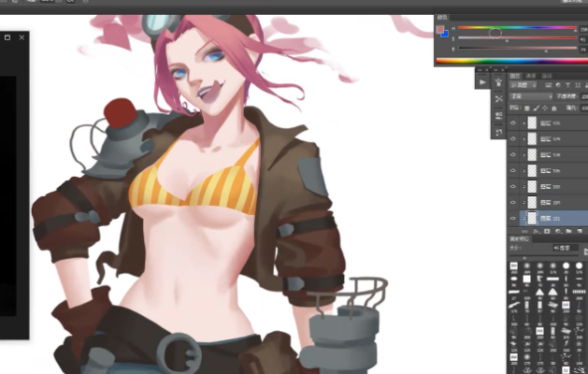Click the H hue slider track
Viewport: 588px width, 374px height.
(x=517, y=27)
